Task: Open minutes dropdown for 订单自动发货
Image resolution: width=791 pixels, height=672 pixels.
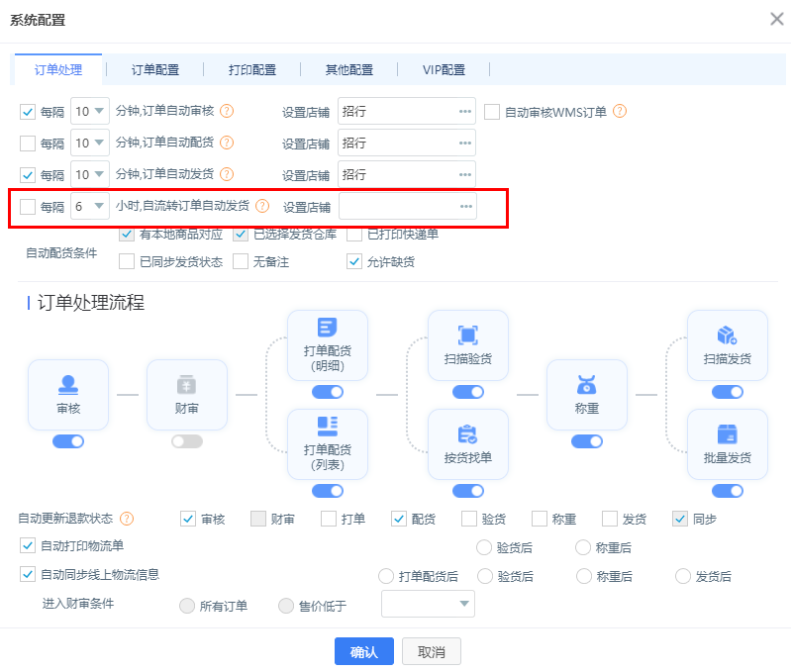Action: (x=90, y=174)
